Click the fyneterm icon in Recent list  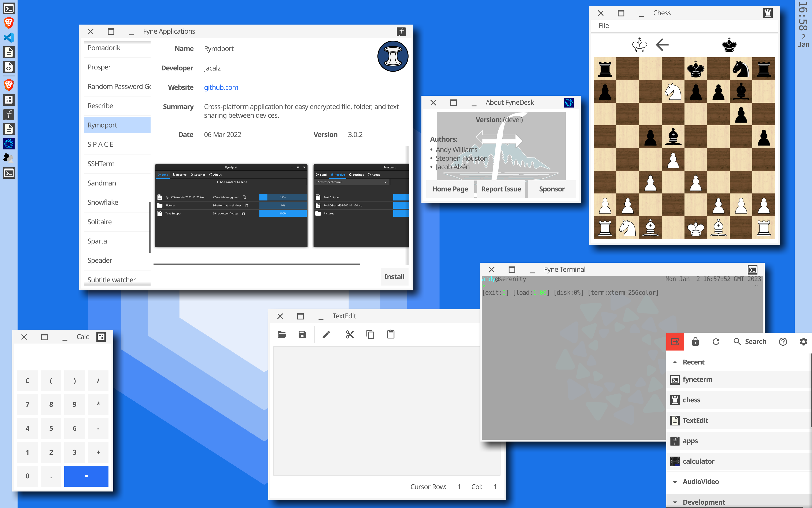pyautogui.click(x=675, y=380)
